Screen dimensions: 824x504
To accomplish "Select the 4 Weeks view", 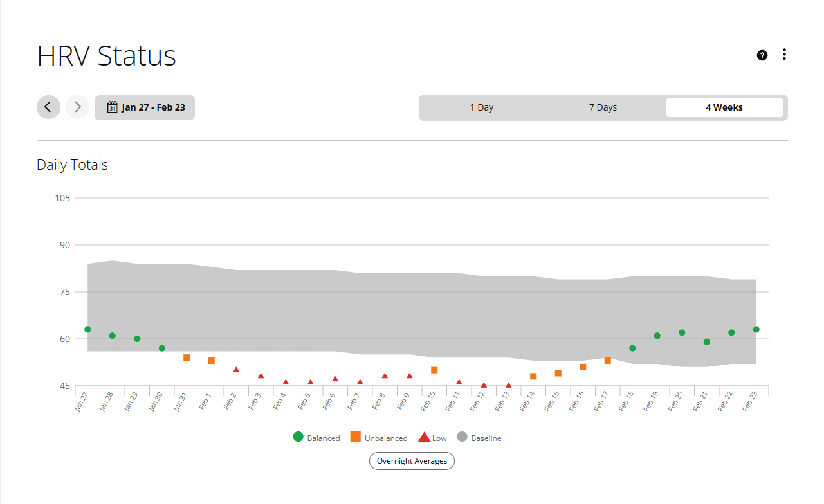I will (x=724, y=107).
